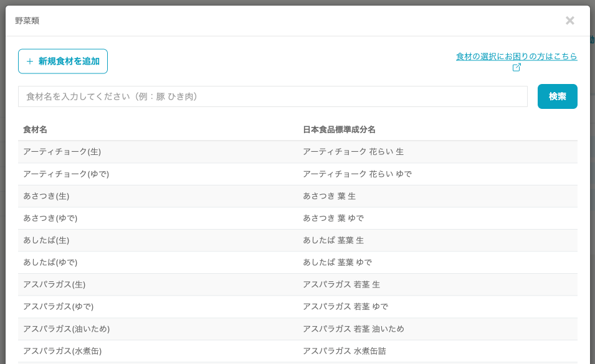
Task: Click the food name search input field
Action: pyautogui.click(x=272, y=96)
